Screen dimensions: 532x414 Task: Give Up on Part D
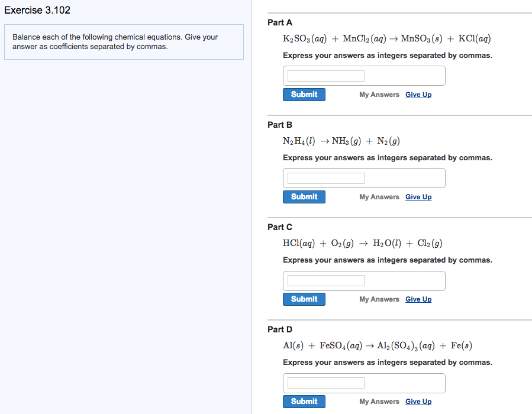[418, 401]
